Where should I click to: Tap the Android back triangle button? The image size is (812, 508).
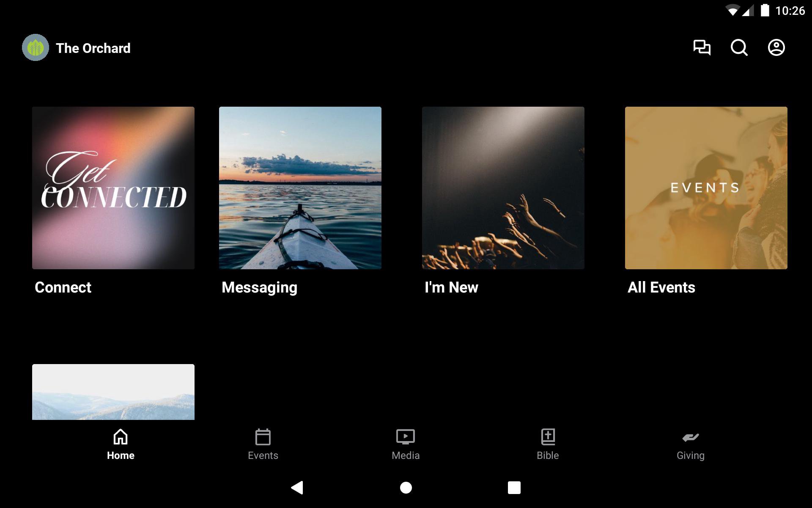point(297,488)
